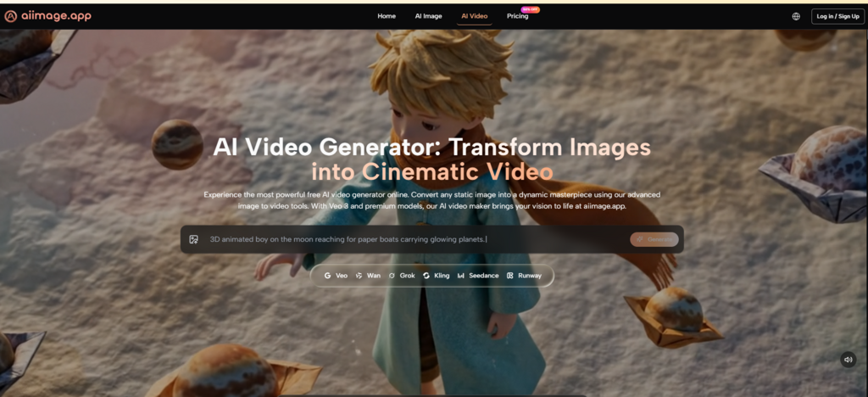Select the Seedance model
Image resolution: width=868 pixels, height=397 pixels.
(478, 275)
